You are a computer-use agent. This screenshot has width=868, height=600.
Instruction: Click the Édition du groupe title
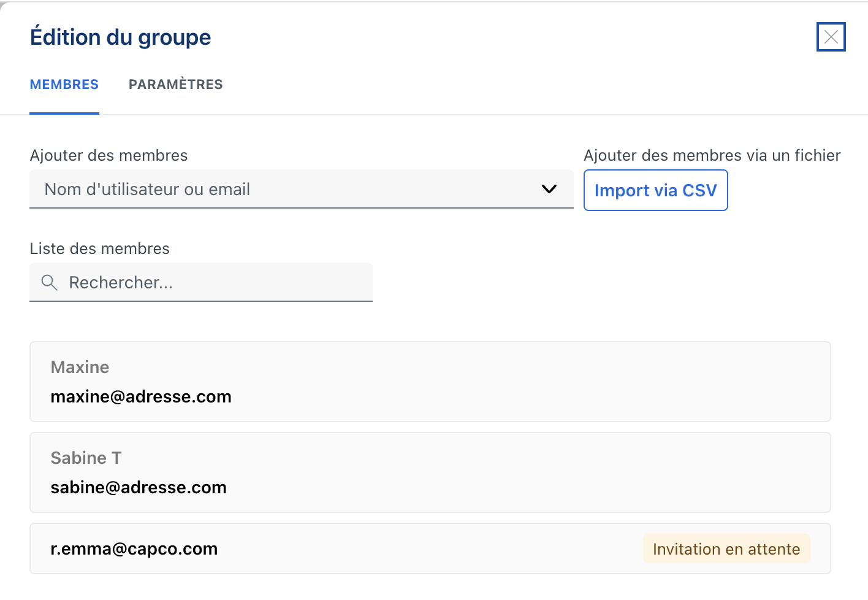pos(120,37)
